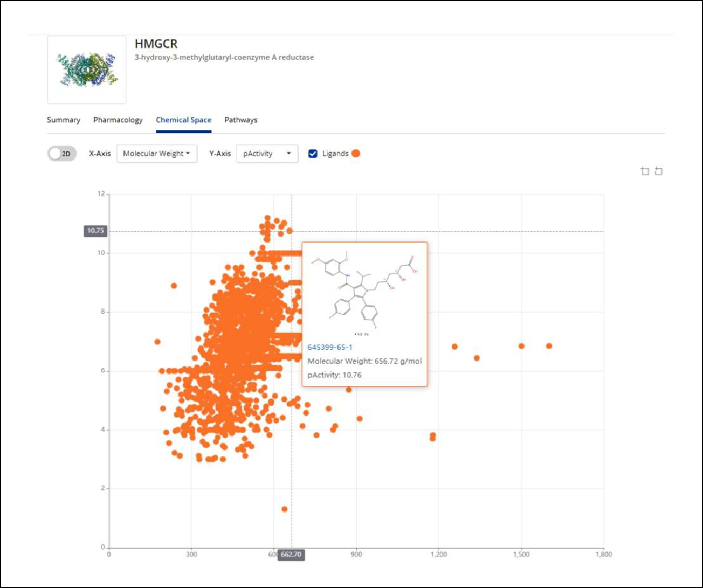Click the orange Ligands legend dot
Screen dimensions: 703x588
pos(356,154)
